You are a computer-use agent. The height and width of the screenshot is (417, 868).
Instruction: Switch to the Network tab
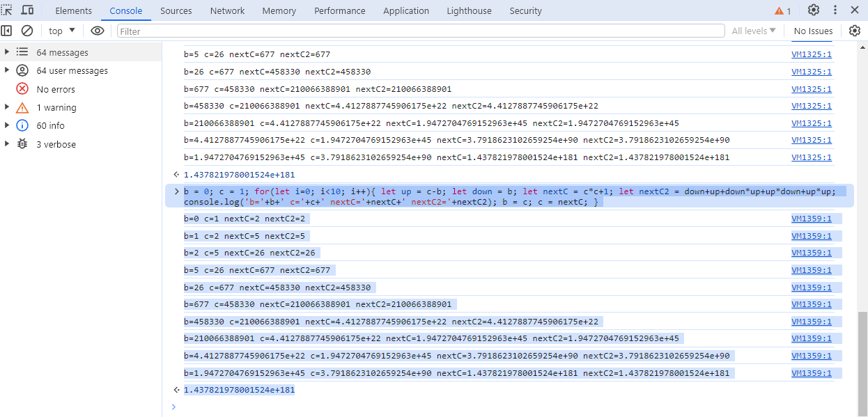coord(227,10)
